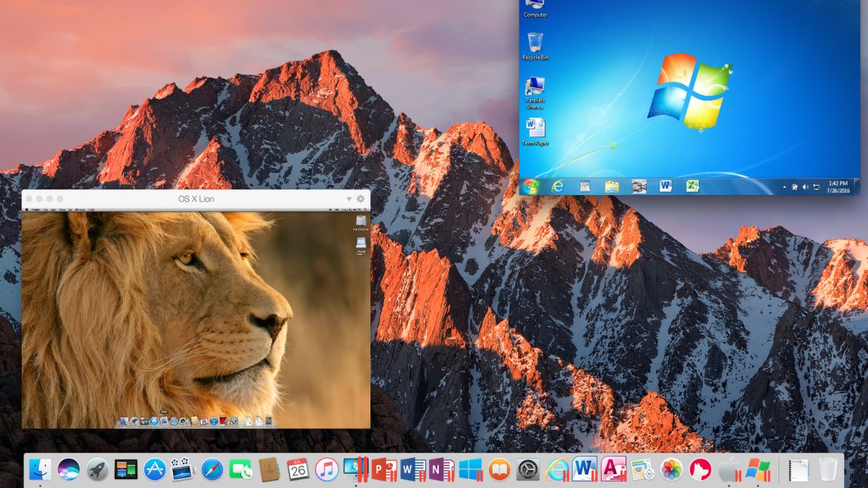Click the dropdown arrow in OS X Lion titlebar
Screen dimensions: 868x488
349,199
